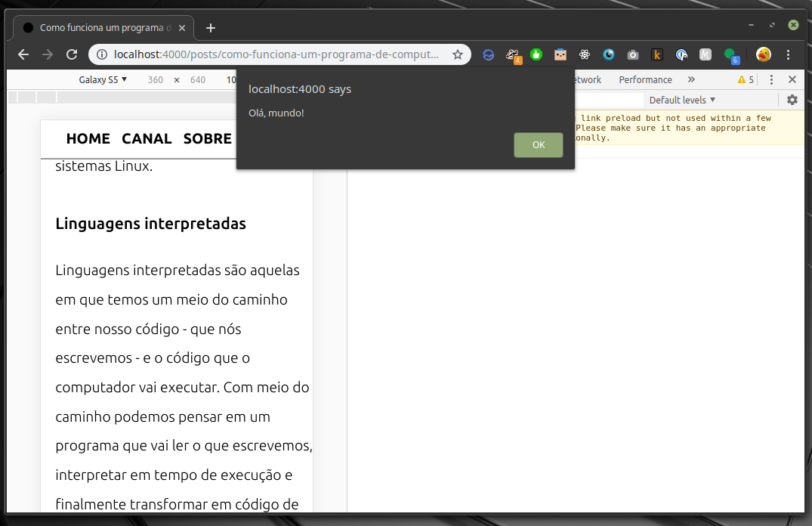Click the green thumbs-up extension icon

click(x=536, y=54)
